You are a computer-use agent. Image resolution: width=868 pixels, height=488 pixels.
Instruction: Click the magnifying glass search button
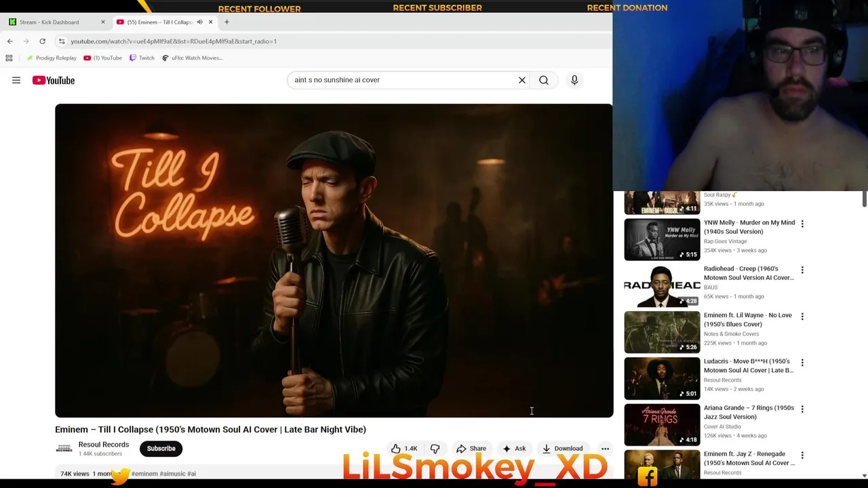tap(544, 80)
